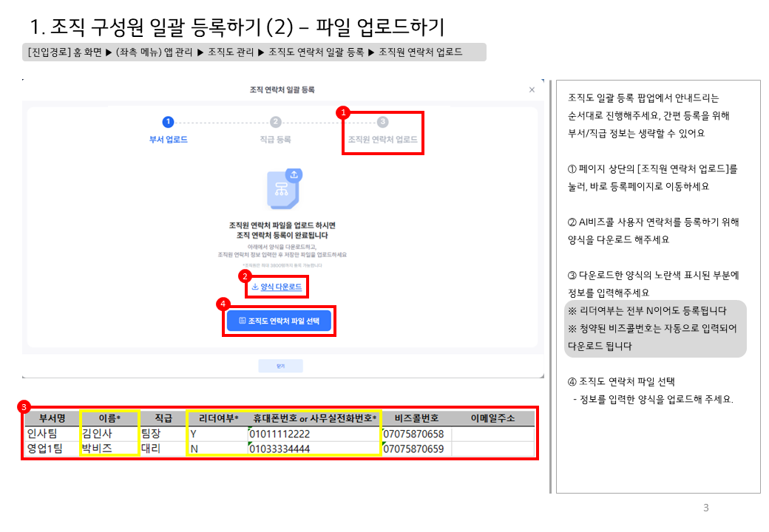769x532 pixels.
Task: Click the 양식 다운로드 link
Action: coord(277,287)
